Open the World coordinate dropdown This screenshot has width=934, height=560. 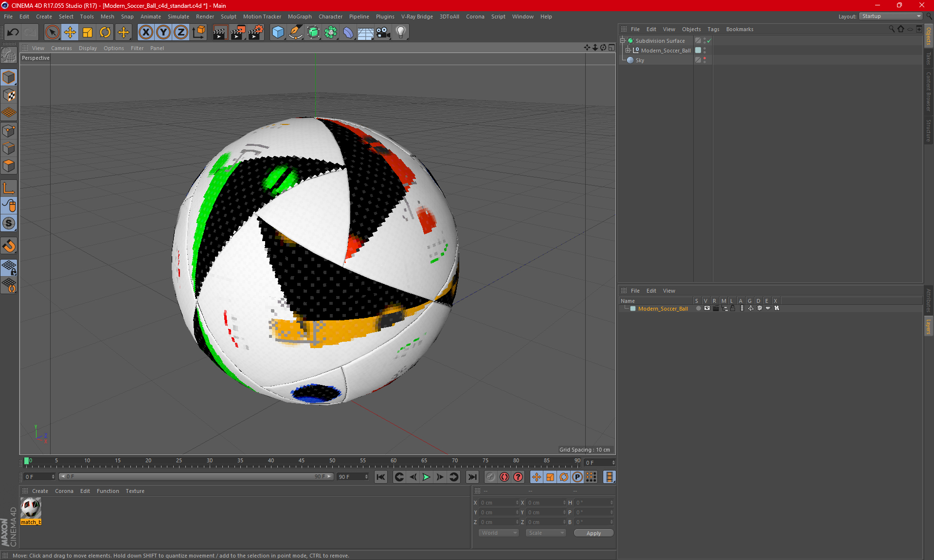[x=499, y=533]
